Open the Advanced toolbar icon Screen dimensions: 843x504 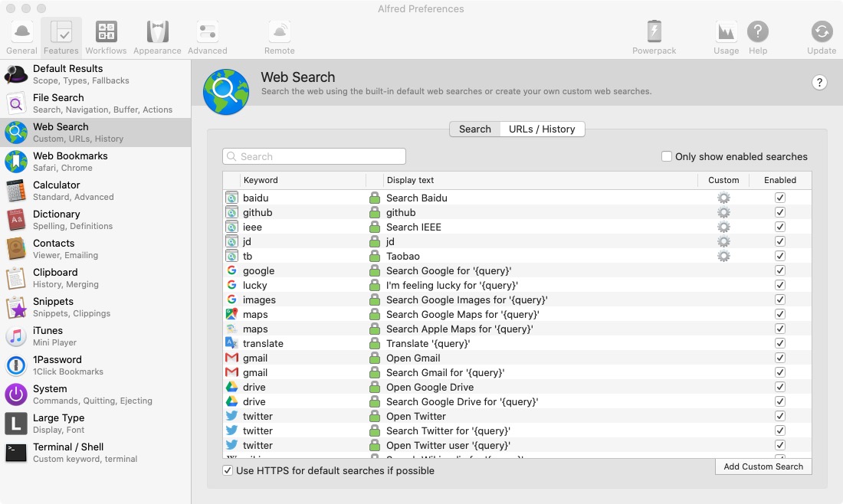(208, 38)
